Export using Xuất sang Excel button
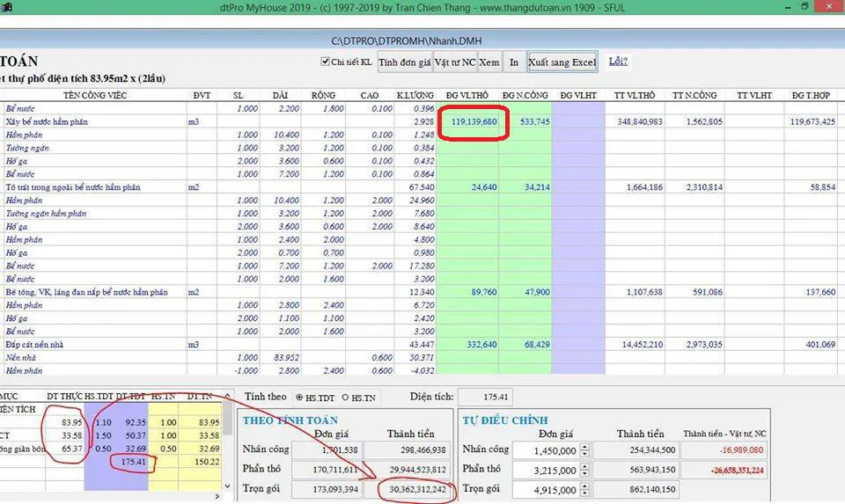The height and width of the screenshot is (504, 845). (x=562, y=62)
